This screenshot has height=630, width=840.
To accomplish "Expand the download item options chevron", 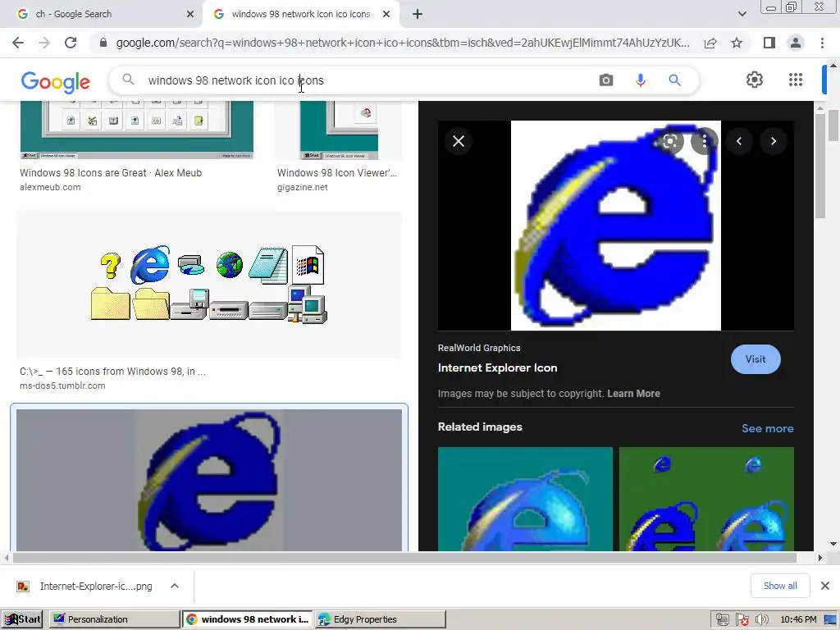I will [x=175, y=586].
